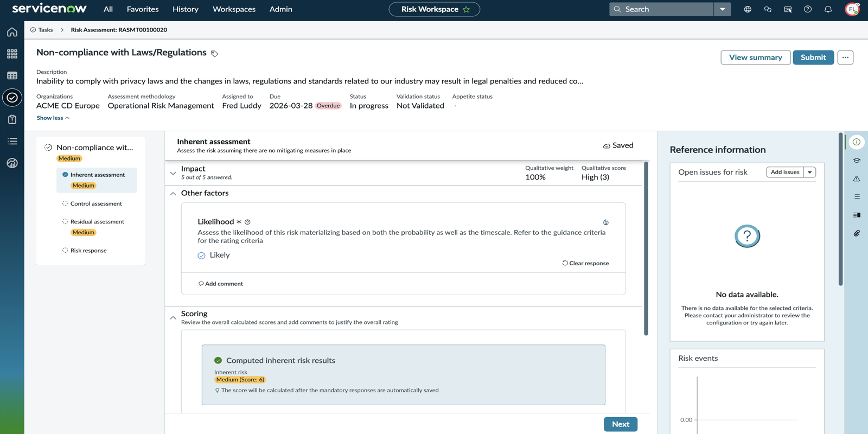Go to Residual assessment step
Viewport: 868px width, 434px height.
click(x=97, y=222)
